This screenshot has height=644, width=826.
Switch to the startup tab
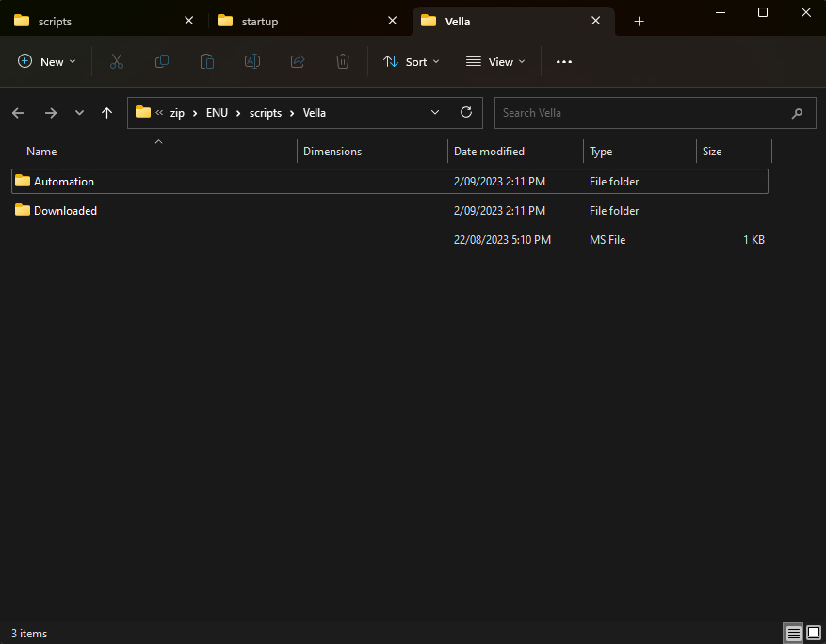260,21
